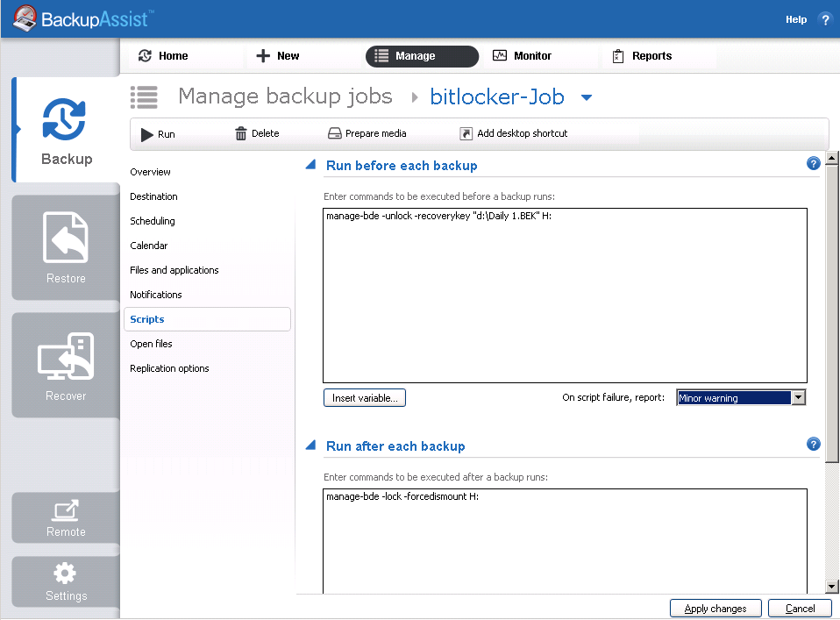Screen dimensions: 840x620
Task: Open Replication options section
Action: point(169,368)
